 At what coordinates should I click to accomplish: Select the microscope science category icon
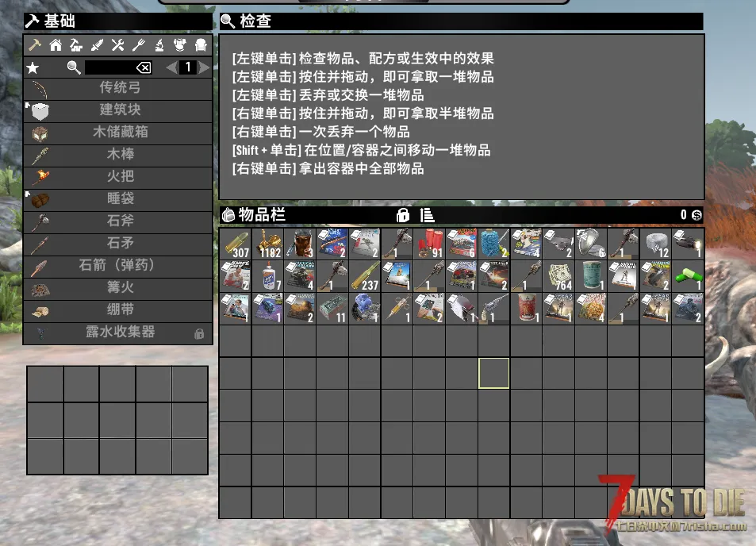coord(159,45)
